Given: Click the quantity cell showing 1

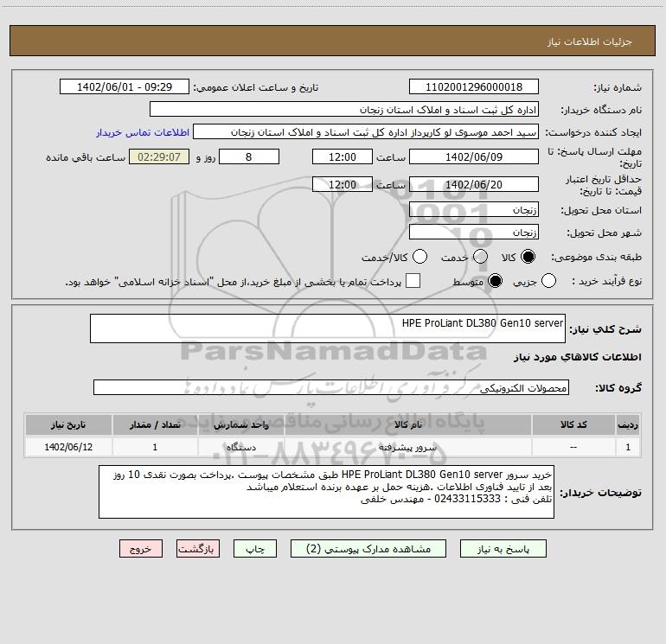Looking at the screenshot, I should click(155, 447).
